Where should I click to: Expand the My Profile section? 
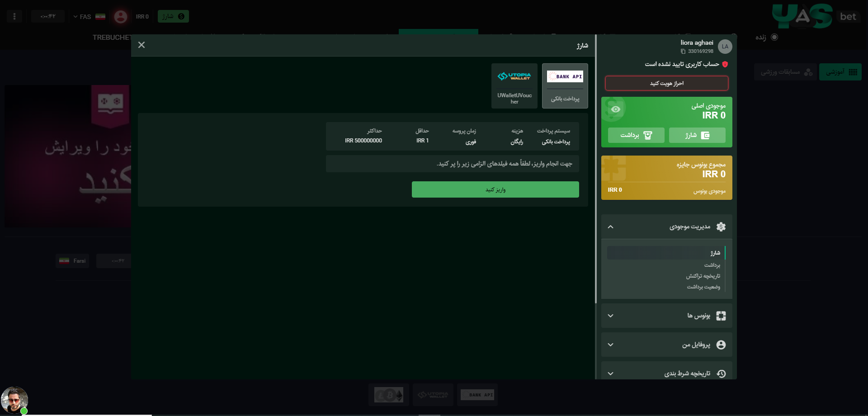click(x=611, y=345)
